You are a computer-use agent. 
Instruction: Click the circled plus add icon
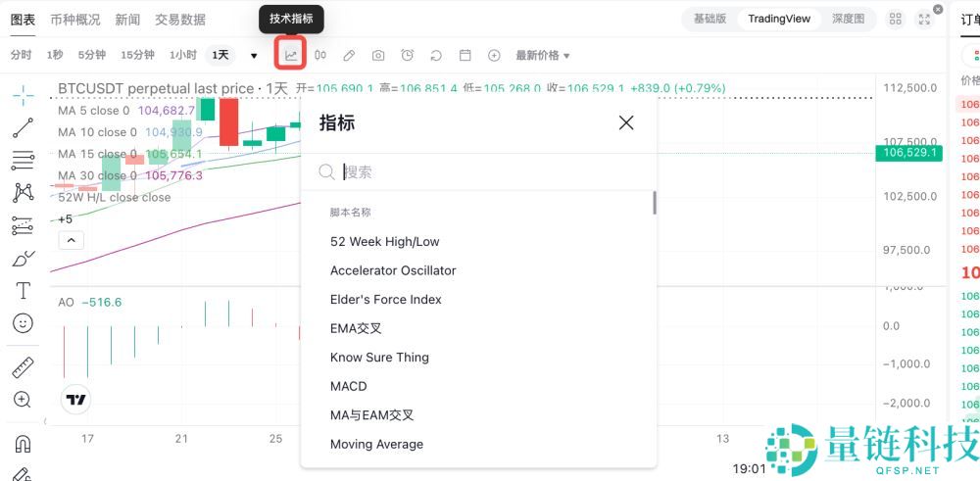pyautogui.click(x=494, y=55)
